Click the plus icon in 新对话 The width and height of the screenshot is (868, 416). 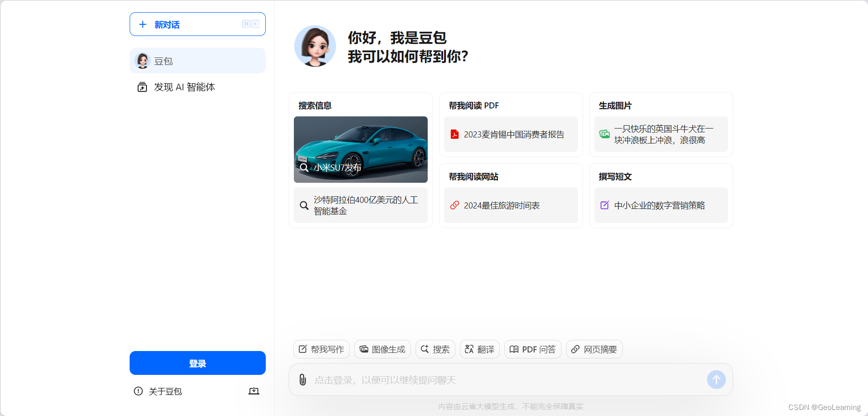tap(143, 24)
